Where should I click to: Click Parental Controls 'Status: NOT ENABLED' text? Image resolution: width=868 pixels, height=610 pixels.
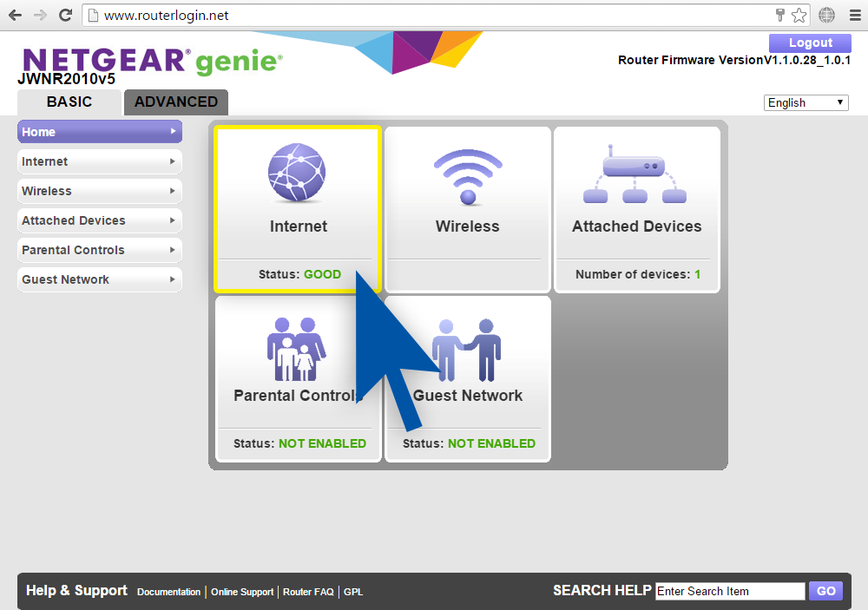coord(299,443)
